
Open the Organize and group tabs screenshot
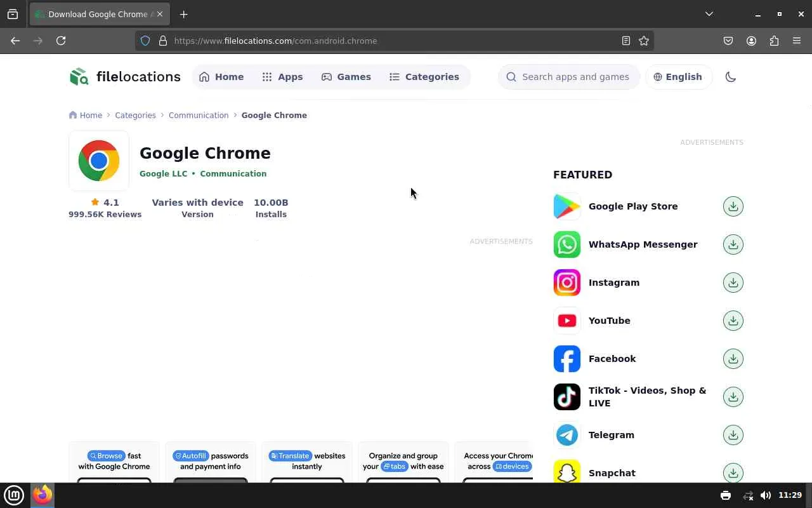pos(403,462)
